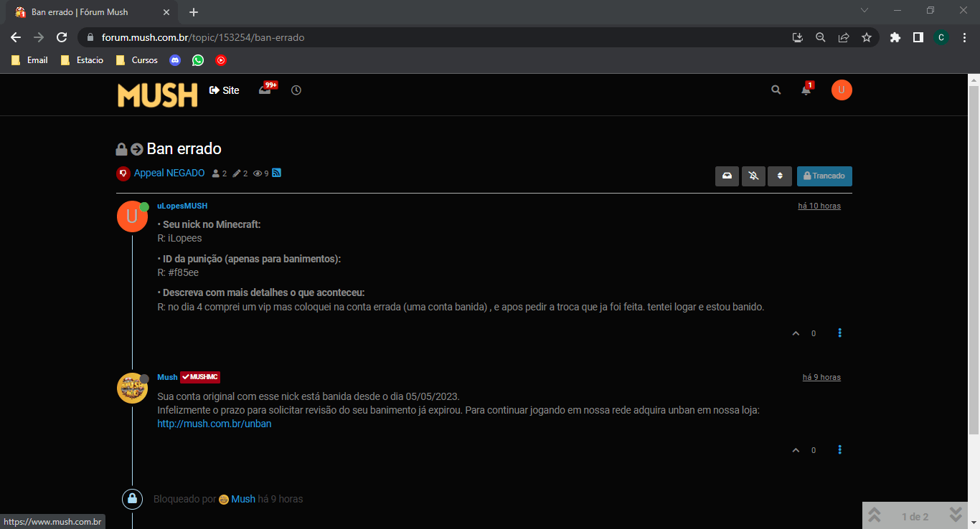Click the 'há 10 horas' post timestamp
This screenshot has height=529, width=980.
(x=819, y=206)
